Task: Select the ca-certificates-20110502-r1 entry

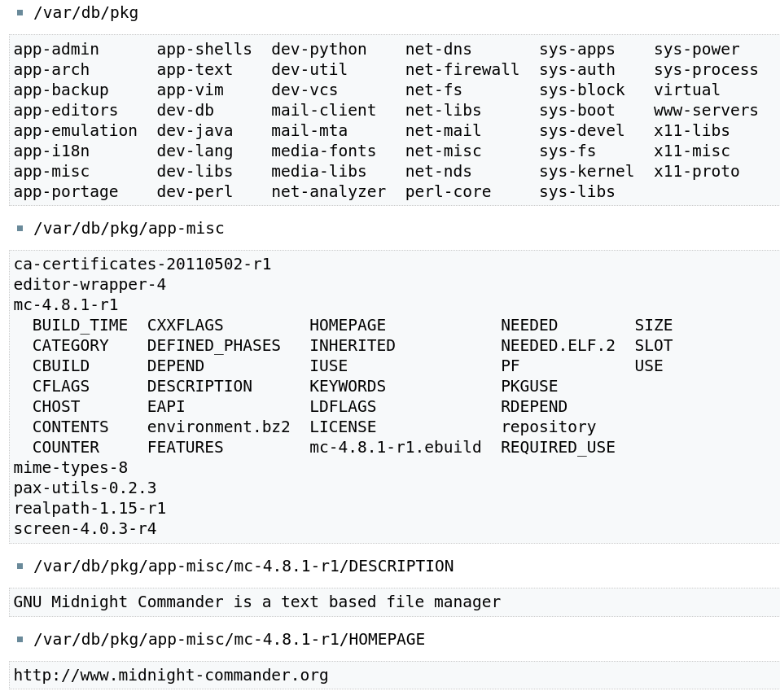Action: click(142, 265)
